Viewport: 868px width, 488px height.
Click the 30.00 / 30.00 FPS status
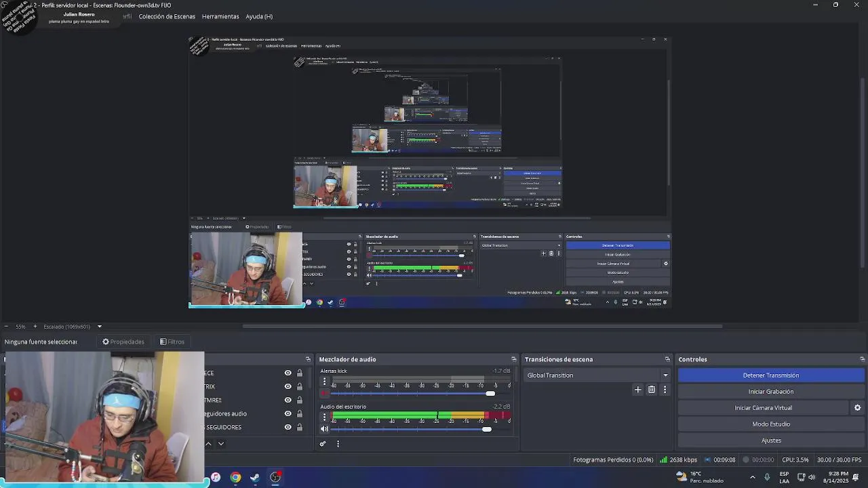click(x=840, y=460)
